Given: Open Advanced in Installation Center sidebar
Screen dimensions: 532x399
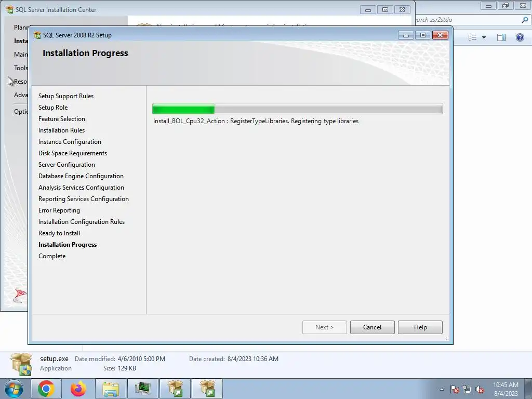Looking at the screenshot, I should [x=21, y=95].
